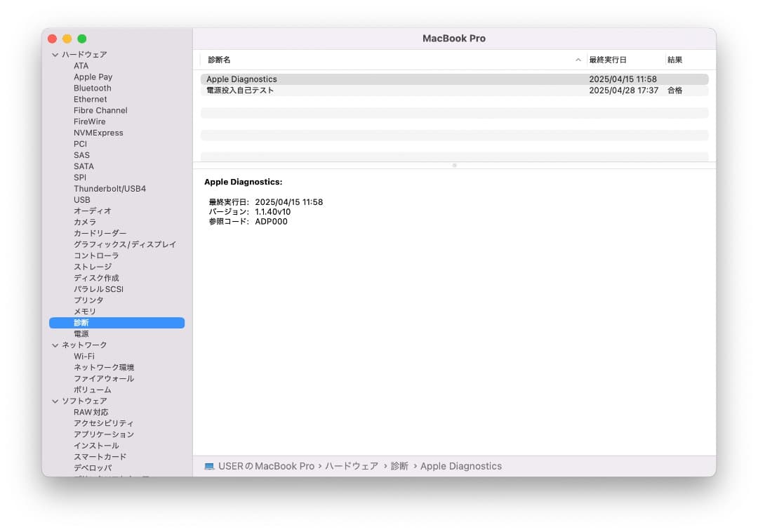Image resolution: width=758 pixels, height=532 pixels.
Task: Open the Bluetooth hardware section
Action: coord(92,88)
